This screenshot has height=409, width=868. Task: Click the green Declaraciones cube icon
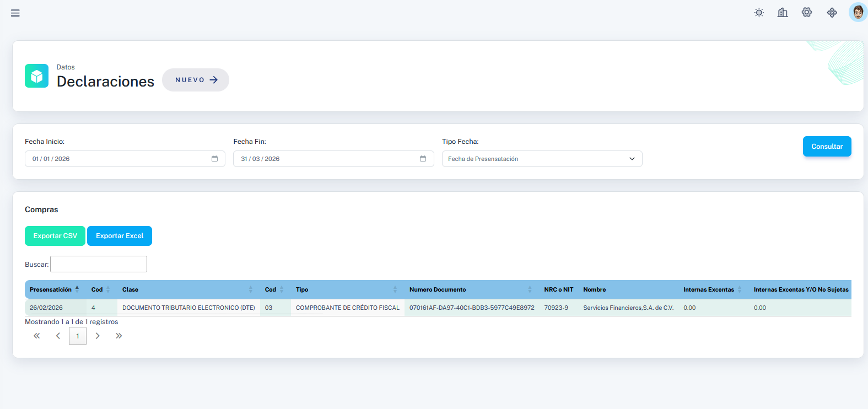(x=36, y=76)
